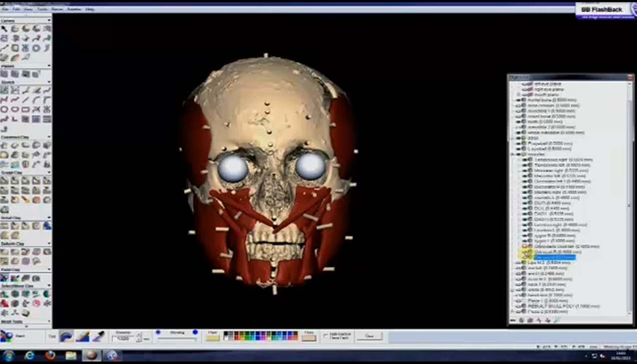Collapse the muscles folder in object list
637x364 pixels.
click(x=513, y=155)
